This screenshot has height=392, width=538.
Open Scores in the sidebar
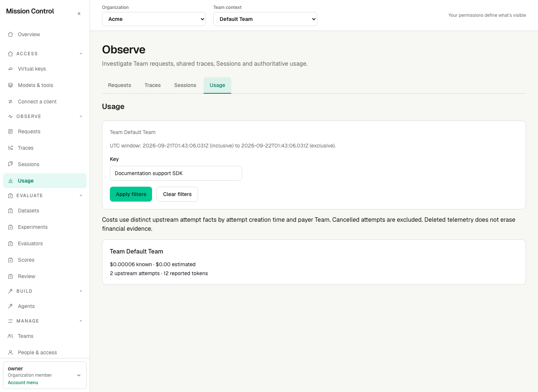click(45, 260)
